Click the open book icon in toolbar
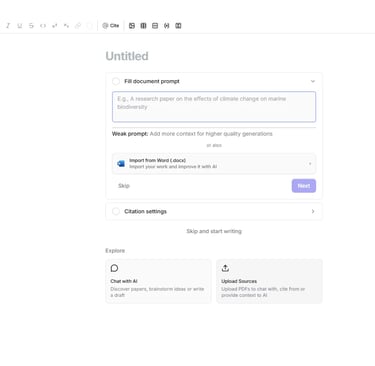This screenshot has height=366, width=375. pos(178,26)
